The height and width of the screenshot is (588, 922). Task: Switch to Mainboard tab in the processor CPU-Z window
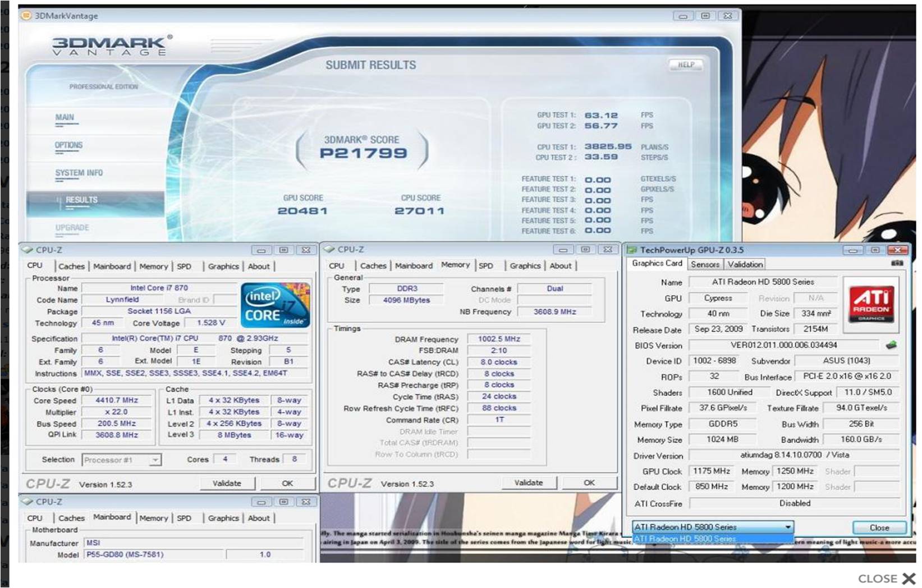[112, 267]
